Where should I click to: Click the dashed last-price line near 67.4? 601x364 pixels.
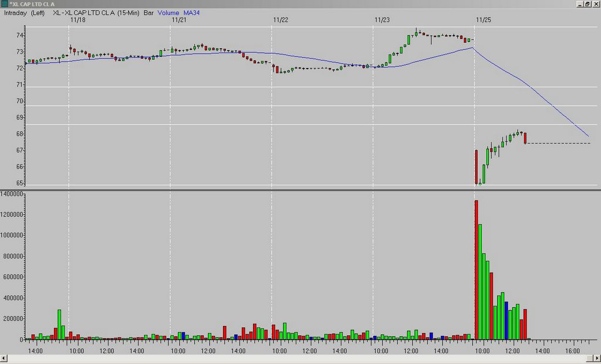coord(559,143)
